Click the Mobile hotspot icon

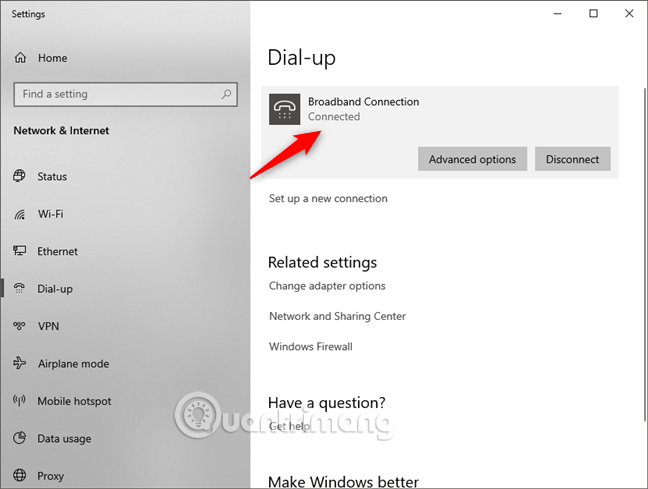click(x=19, y=401)
